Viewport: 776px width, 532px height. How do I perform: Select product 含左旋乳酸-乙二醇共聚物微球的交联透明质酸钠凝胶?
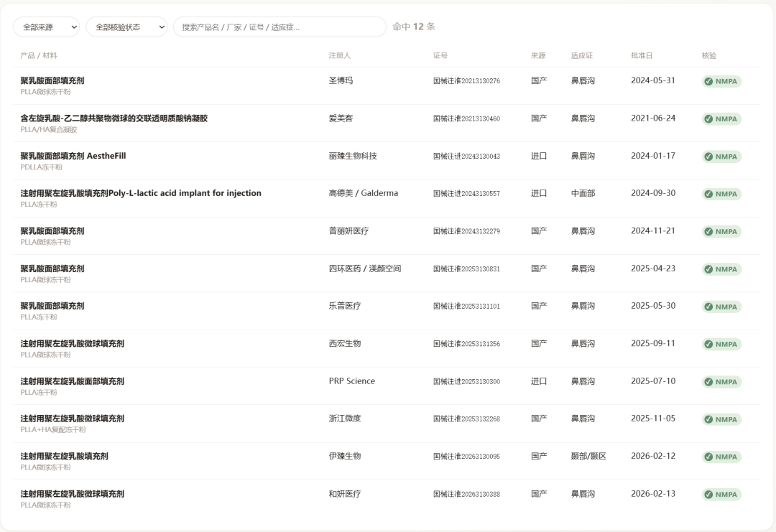114,118
